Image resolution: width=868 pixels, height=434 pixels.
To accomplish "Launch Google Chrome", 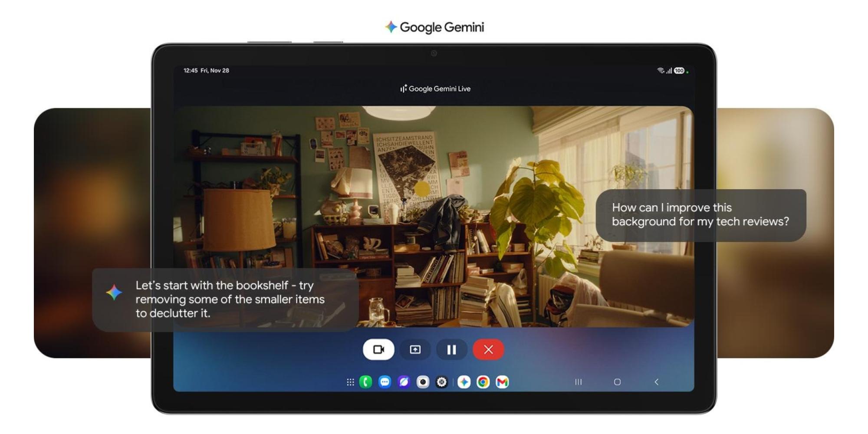I will point(483,382).
